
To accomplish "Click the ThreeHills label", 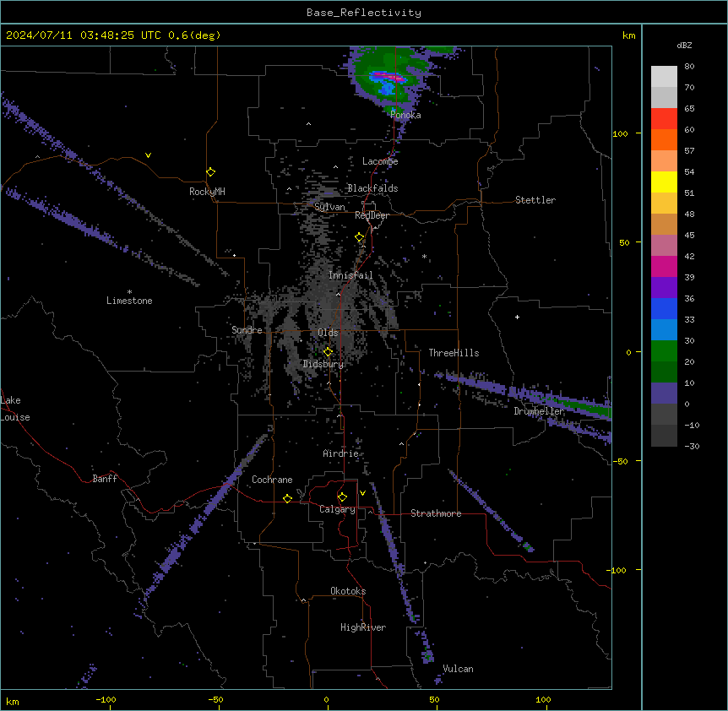I will click(x=454, y=353).
